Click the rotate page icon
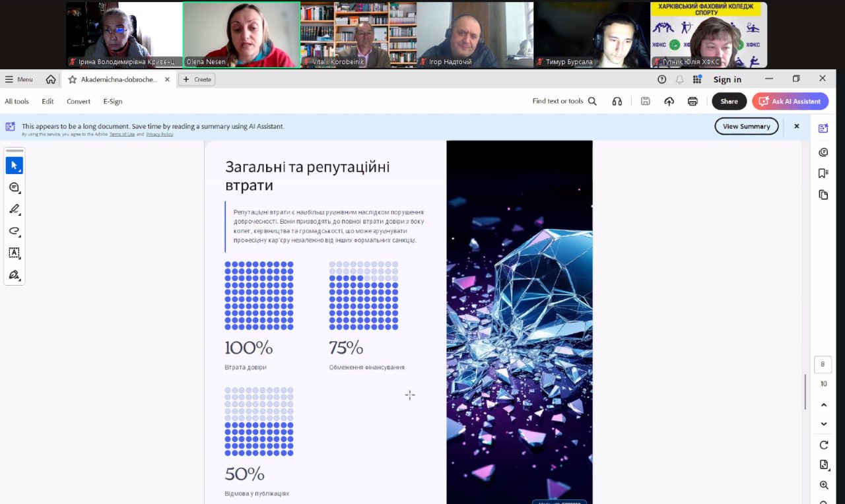This screenshot has width=845, height=504. click(823, 445)
